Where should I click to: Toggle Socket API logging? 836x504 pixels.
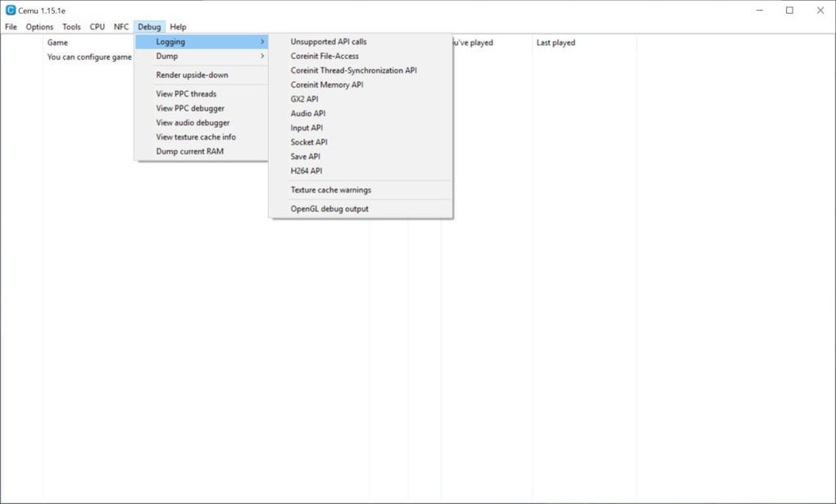(361, 143)
